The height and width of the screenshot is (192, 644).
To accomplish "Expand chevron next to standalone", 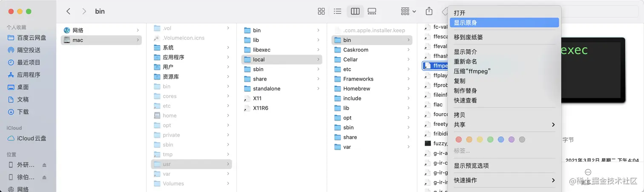I will pyautogui.click(x=318, y=89).
